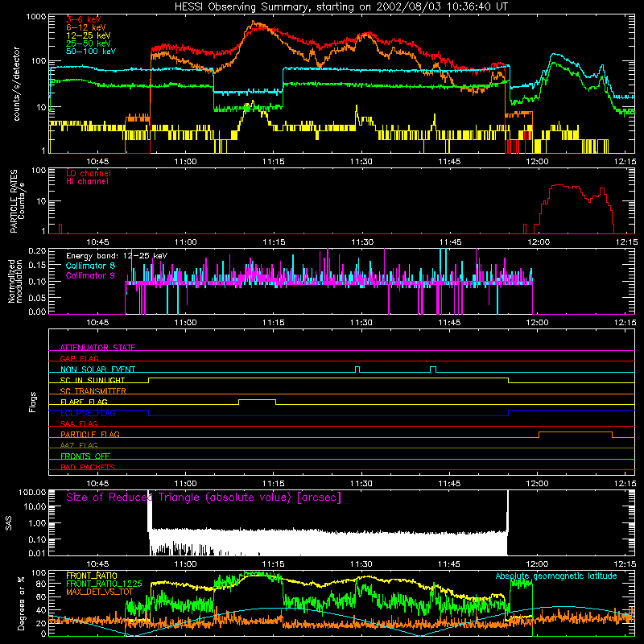The width and height of the screenshot is (644, 644).
Task: Select the red 3-6 keV legend label
Action: (83, 19)
